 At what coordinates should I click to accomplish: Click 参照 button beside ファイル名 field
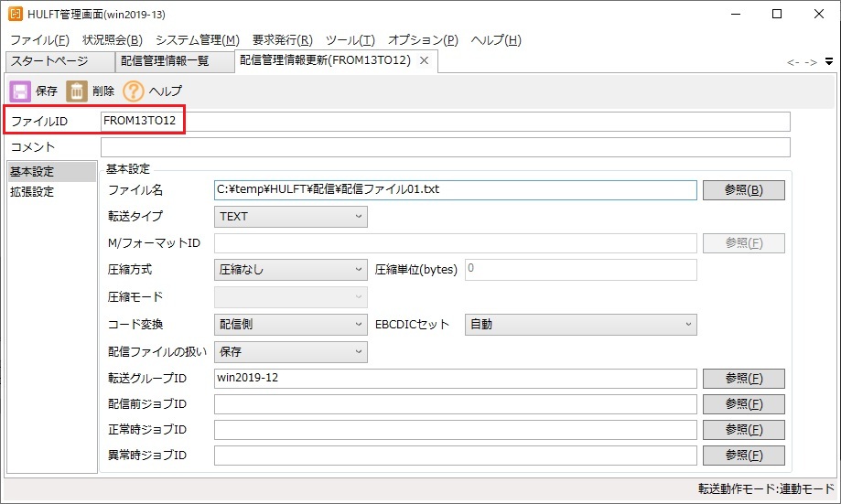743,190
